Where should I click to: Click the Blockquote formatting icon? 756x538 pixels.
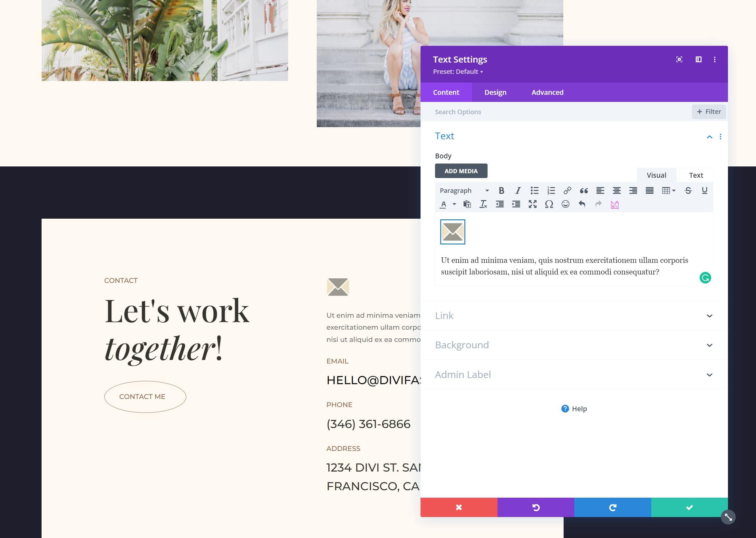(584, 190)
